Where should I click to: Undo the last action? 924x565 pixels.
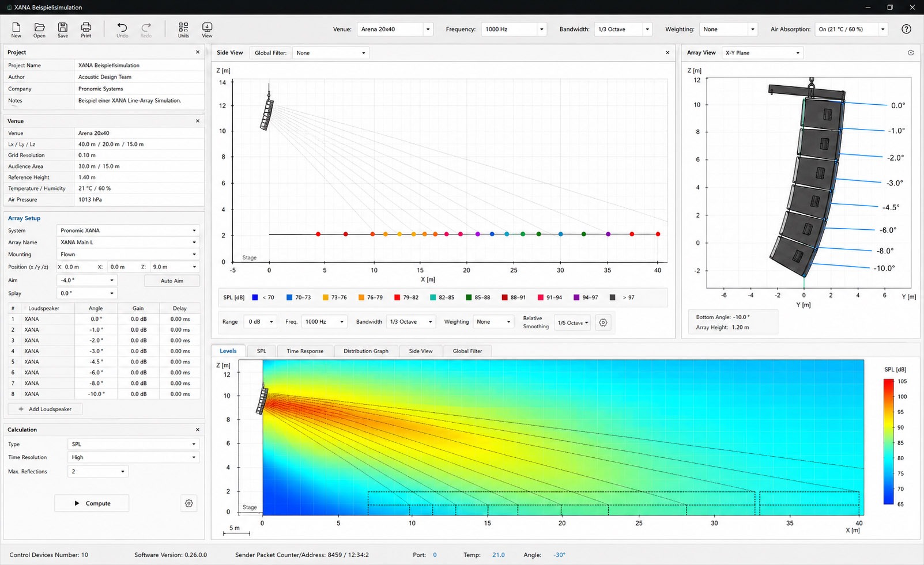(122, 30)
